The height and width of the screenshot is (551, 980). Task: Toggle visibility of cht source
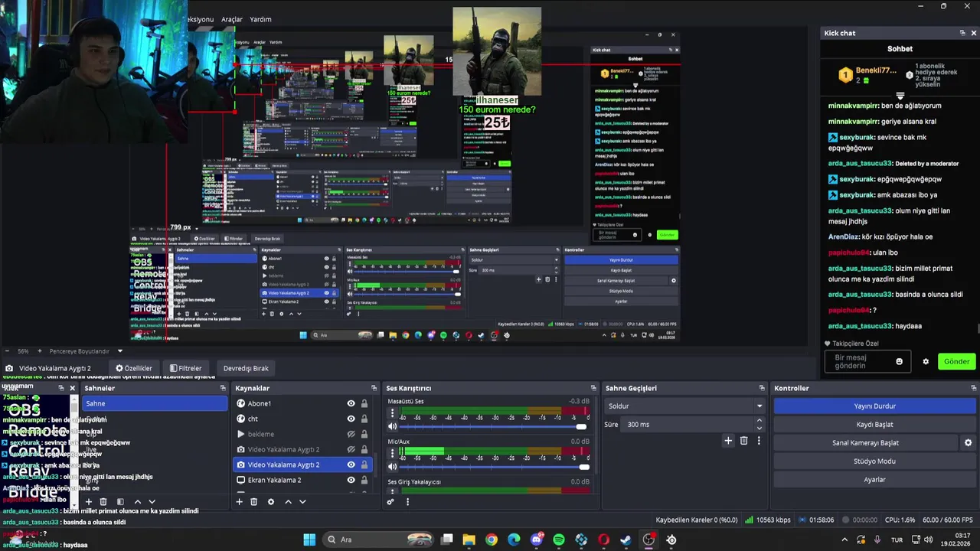tap(351, 419)
